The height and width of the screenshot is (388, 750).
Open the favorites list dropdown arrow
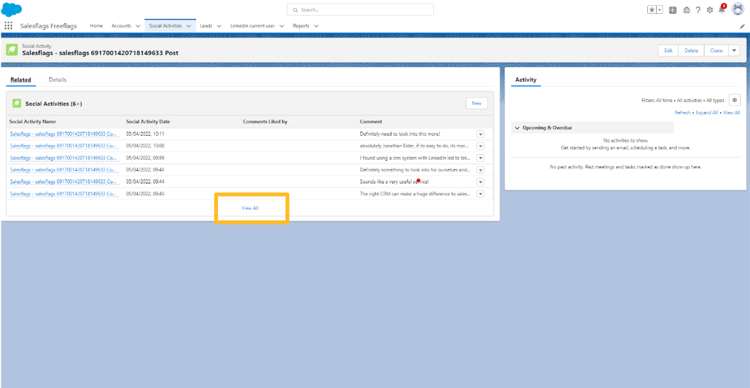[660, 10]
